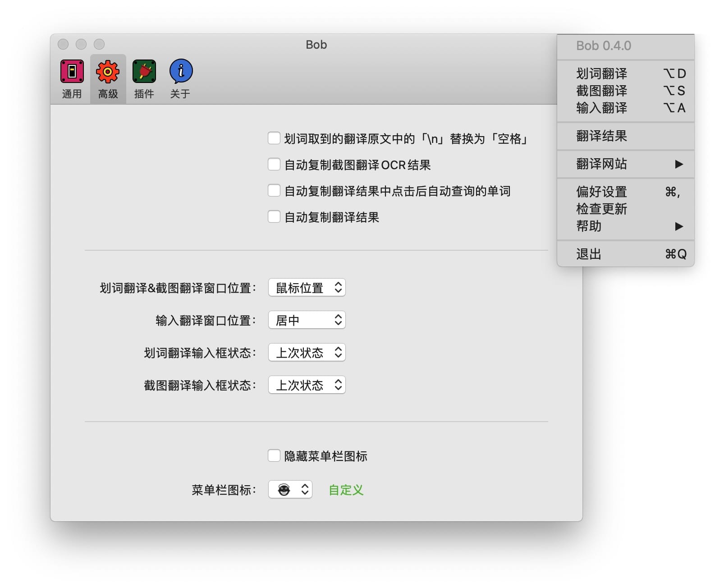Open the 鼠标位置 window position dropdown
Viewport: 715px width, 588px height.
click(307, 288)
